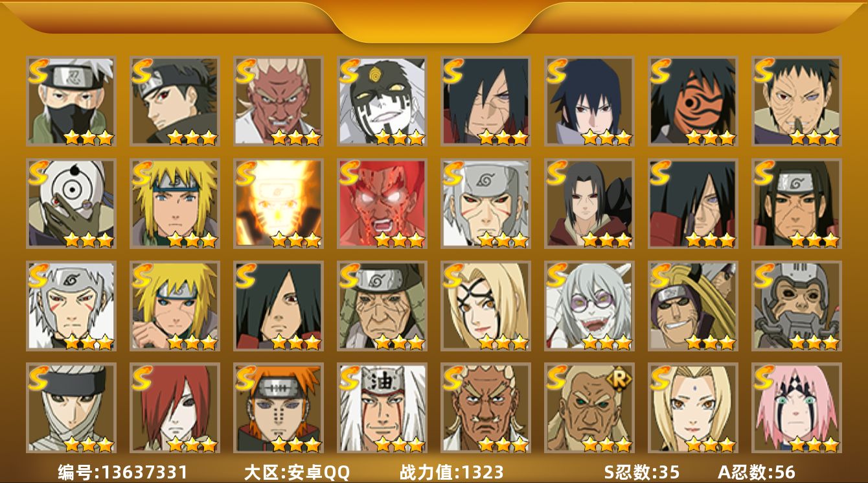Click the account number 13637331 label
This screenshot has height=483, width=868.
coord(122,472)
